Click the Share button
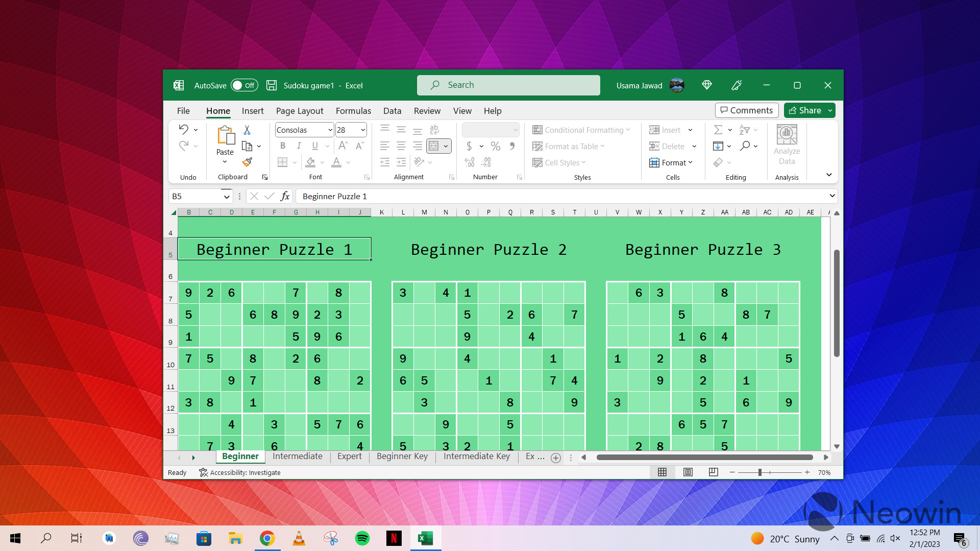The height and width of the screenshot is (551, 980). tap(805, 110)
